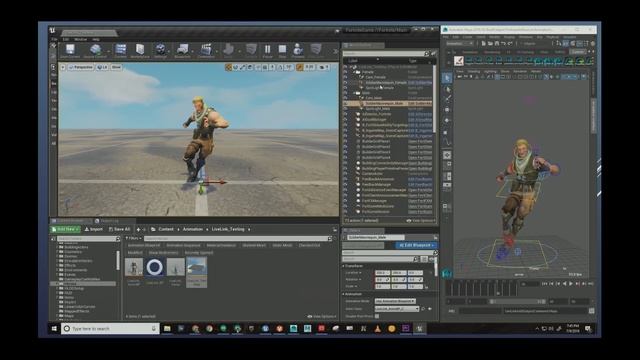Open the Anim Class dropdown
Screen dimensions: 640x360
click(x=397, y=309)
